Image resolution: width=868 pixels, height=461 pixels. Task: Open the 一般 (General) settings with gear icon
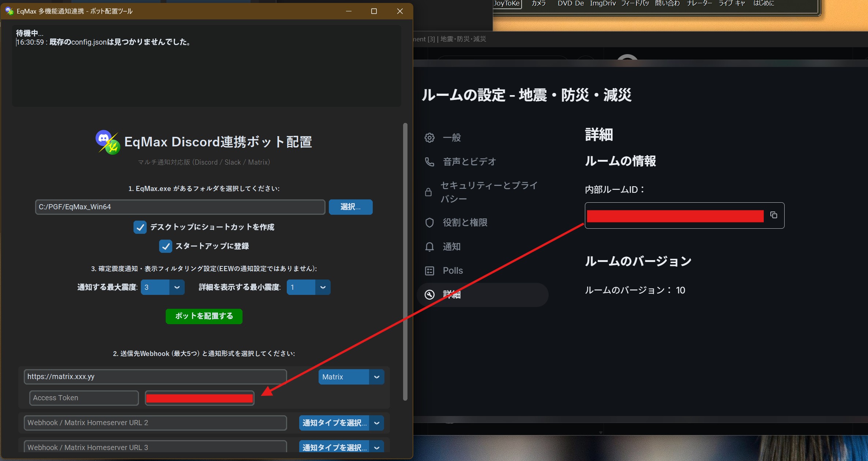coord(429,137)
